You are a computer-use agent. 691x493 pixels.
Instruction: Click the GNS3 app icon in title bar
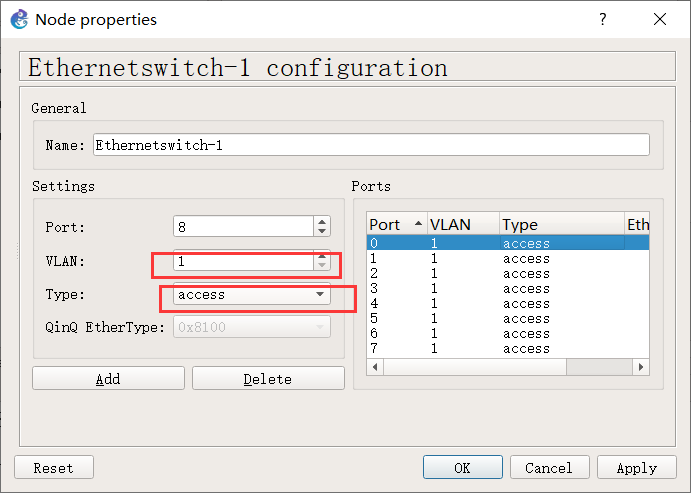point(19,20)
